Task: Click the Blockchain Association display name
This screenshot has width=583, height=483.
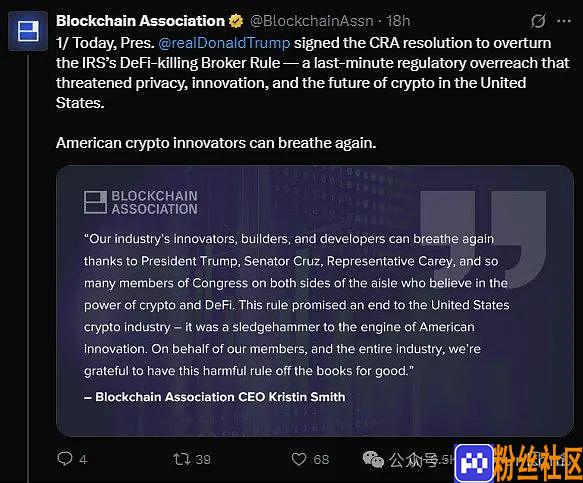Action: 140,21
